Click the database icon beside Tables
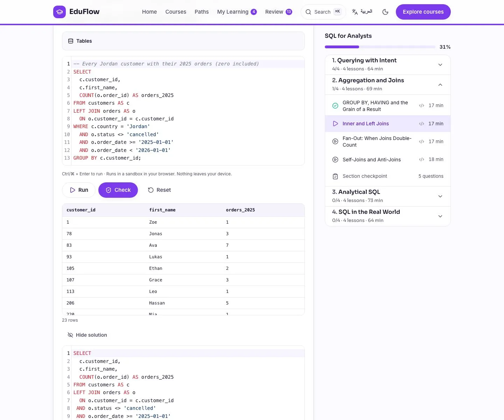This screenshot has height=420, width=504. click(71, 41)
